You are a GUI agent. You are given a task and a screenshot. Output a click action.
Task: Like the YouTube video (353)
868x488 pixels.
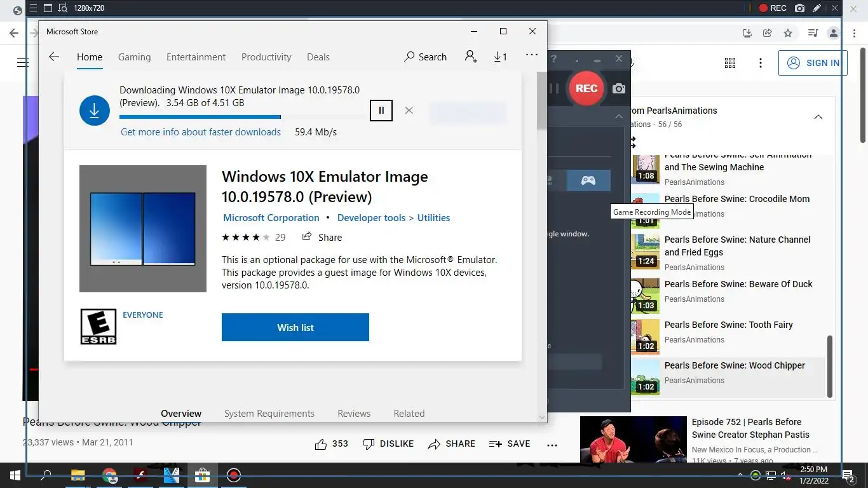(x=332, y=444)
